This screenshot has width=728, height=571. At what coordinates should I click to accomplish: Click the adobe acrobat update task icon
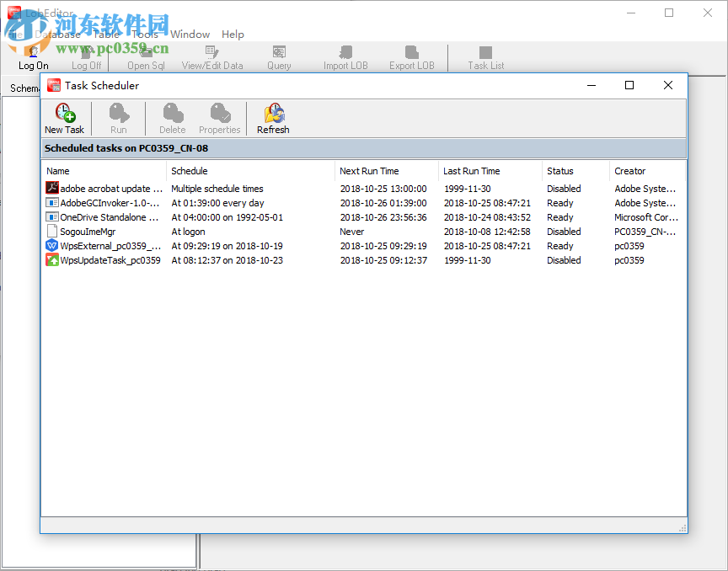click(51, 188)
